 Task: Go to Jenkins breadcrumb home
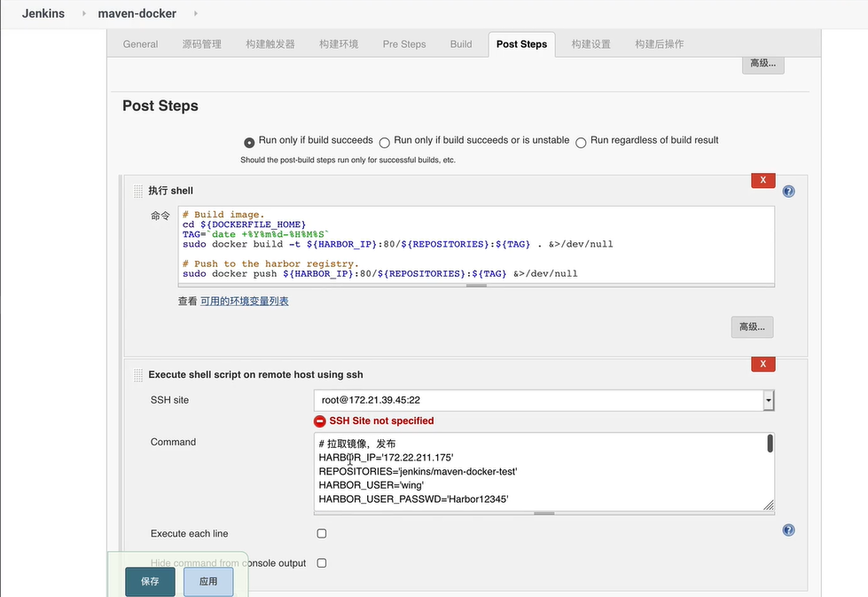(x=43, y=13)
